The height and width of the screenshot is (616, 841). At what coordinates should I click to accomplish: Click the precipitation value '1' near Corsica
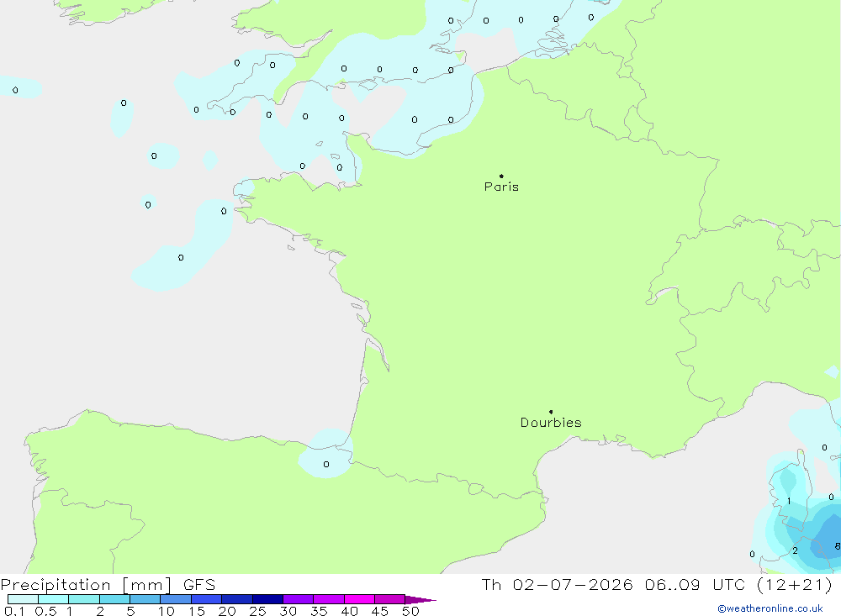pyautogui.click(x=789, y=501)
